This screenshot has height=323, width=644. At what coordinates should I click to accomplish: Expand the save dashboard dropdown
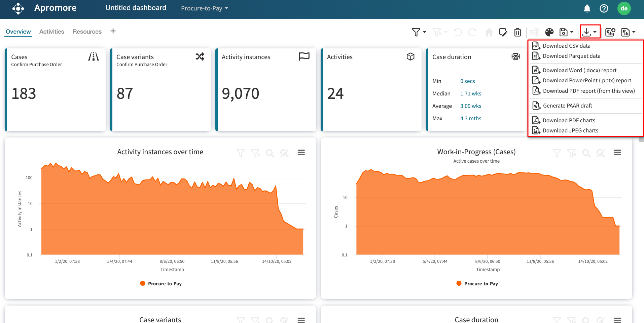click(567, 32)
